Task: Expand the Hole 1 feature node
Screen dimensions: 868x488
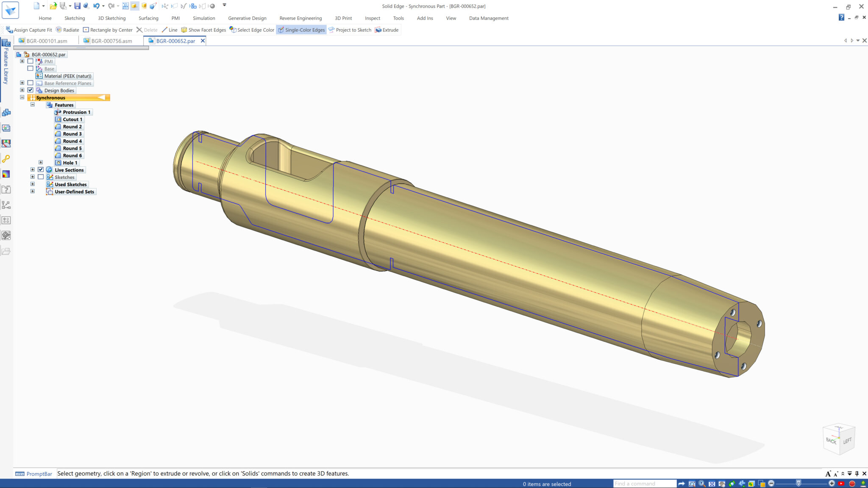Action: pos(41,162)
